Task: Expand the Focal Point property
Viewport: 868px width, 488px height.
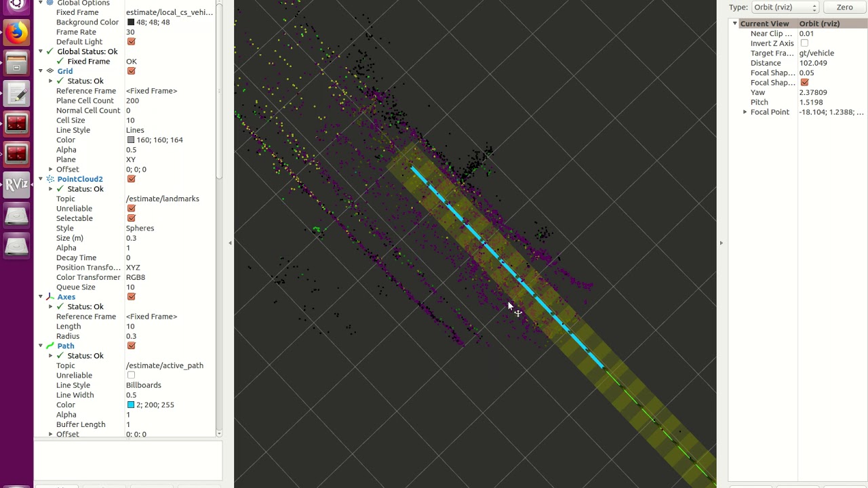Action: 745,112
